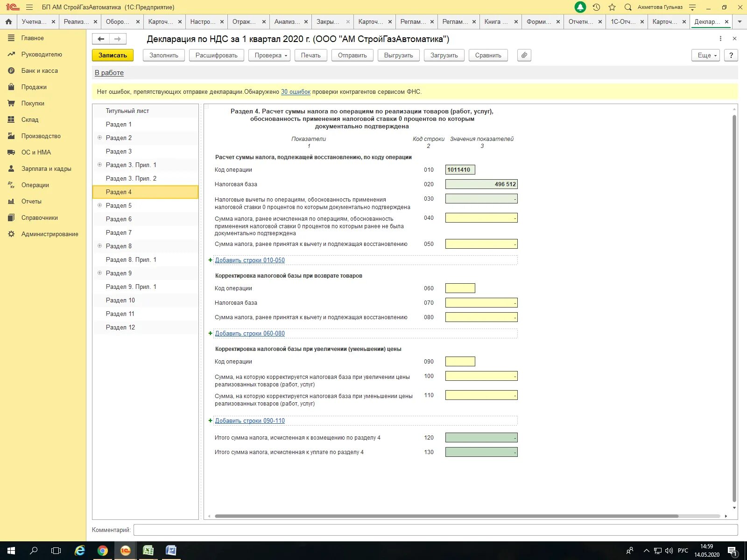747x560 pixels.
Task: Expand Раздел 9 tree node
Action: tap(99, 273)
